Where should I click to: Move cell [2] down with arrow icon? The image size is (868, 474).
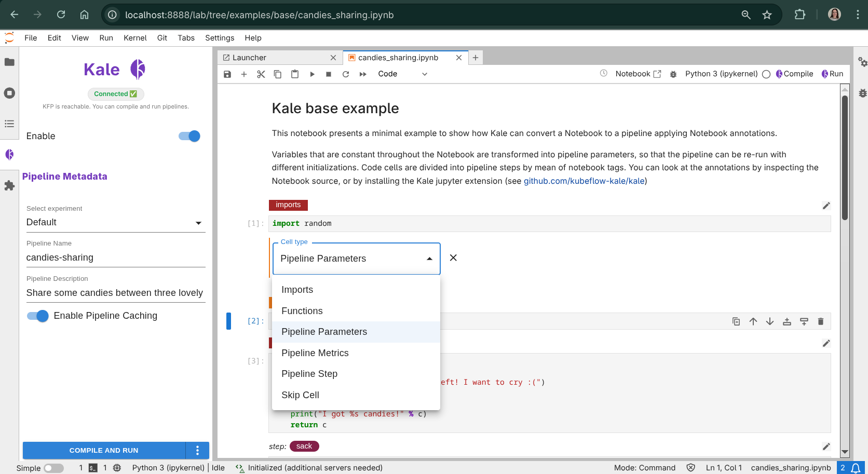coord(770,321)
